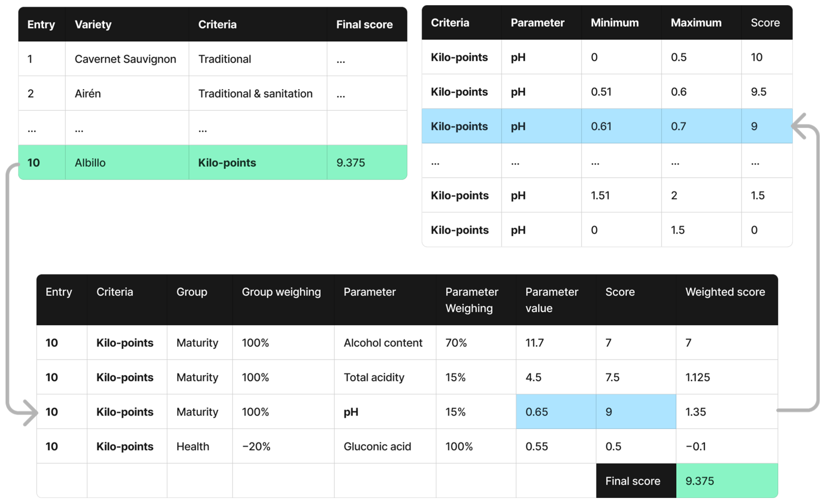Click the Airén variety cell

click(x=88, y=94)
